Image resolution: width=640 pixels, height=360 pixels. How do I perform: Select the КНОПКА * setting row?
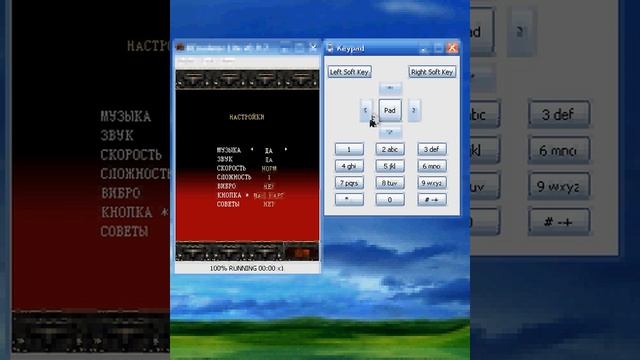click(x=250, y=195)
